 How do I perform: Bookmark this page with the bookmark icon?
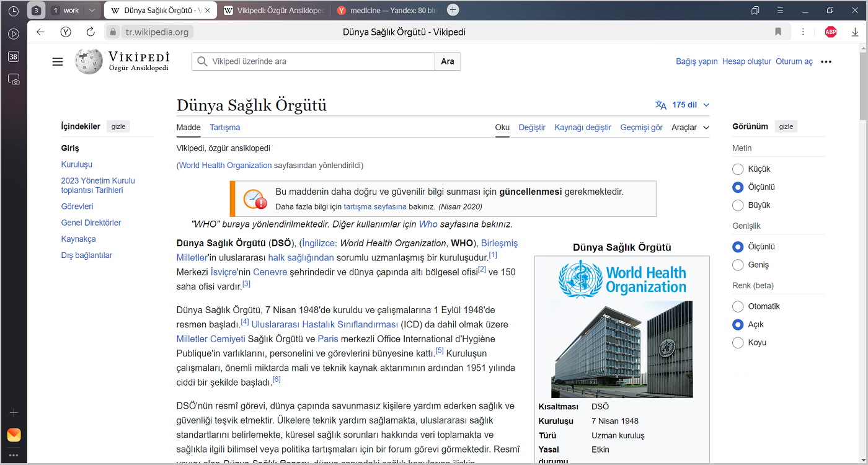[778, 32]
